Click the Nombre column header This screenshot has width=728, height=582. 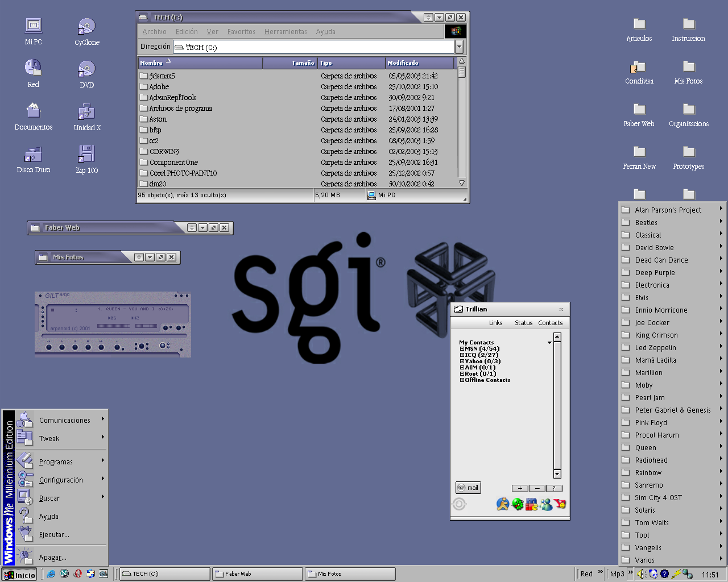[200, 63]
